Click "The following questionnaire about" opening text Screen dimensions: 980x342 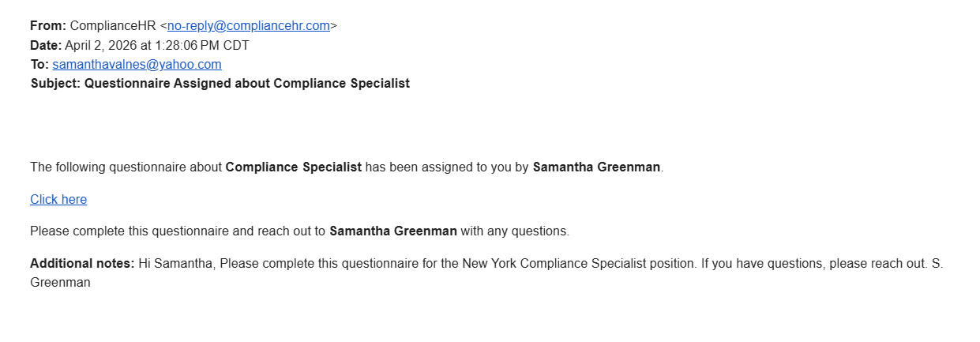click(x=126, y=167)
